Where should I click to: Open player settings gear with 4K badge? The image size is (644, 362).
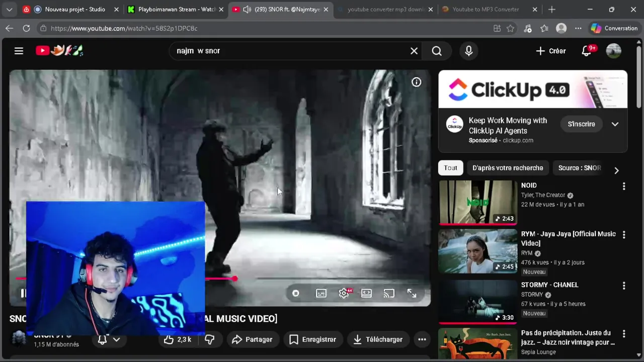pyautogui.click(x=344, y=293)
